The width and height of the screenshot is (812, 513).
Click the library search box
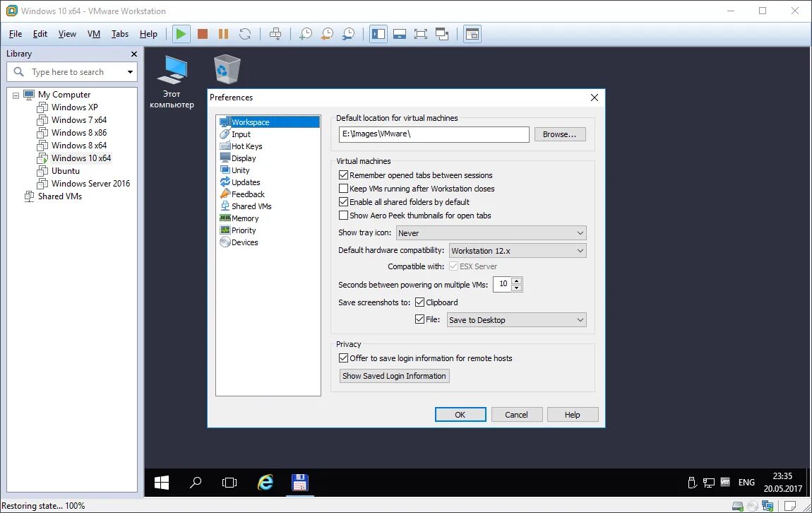73,72
